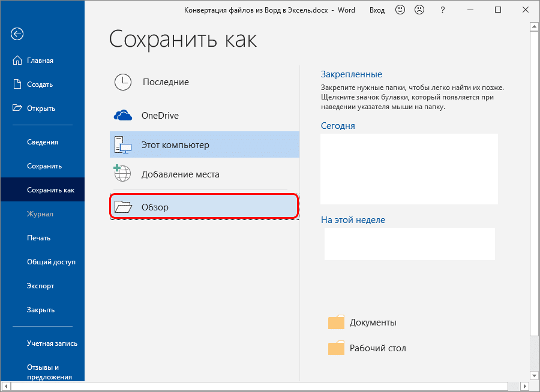Select the Последние clock icon
Image resolution: width=540 pixels, height=392 pixels.
click(x=123, y=82)
